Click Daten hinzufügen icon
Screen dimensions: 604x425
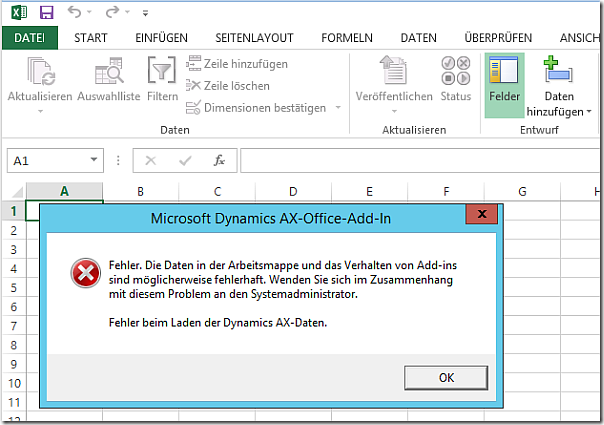point(558,70)
